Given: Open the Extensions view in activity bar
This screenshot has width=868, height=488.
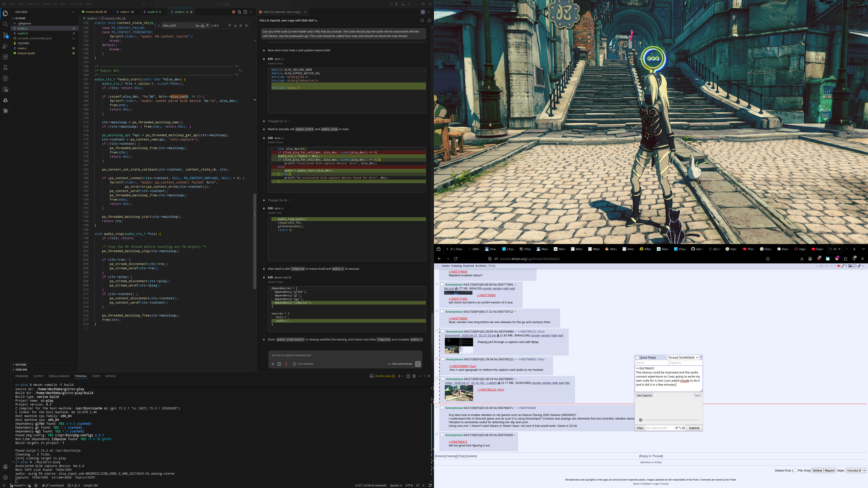Looking at the screenshot, I should coord(5,56).
